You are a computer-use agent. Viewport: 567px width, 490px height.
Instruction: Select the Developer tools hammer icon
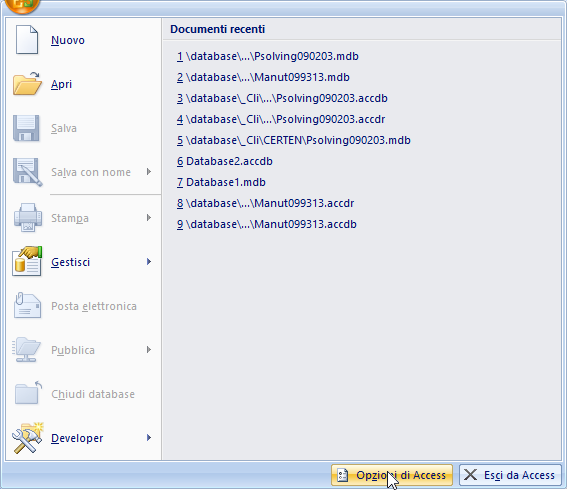27,438
